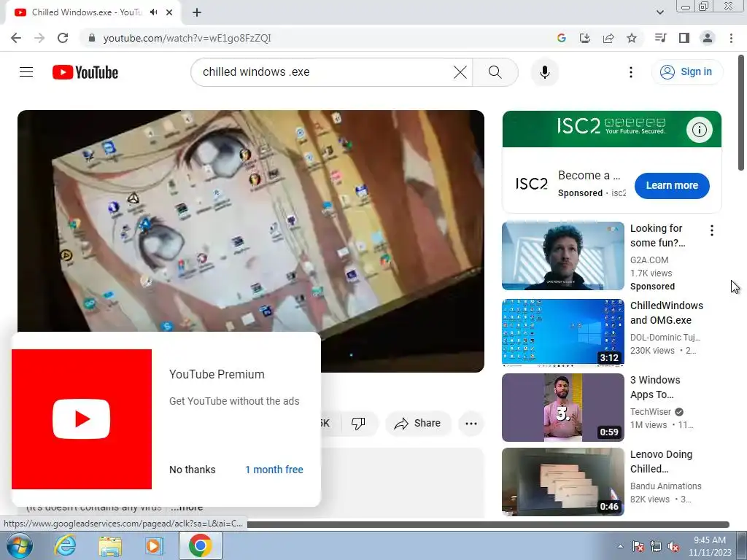
Task: Open the ISC2 ad info icon
Action: pos(700,130)
